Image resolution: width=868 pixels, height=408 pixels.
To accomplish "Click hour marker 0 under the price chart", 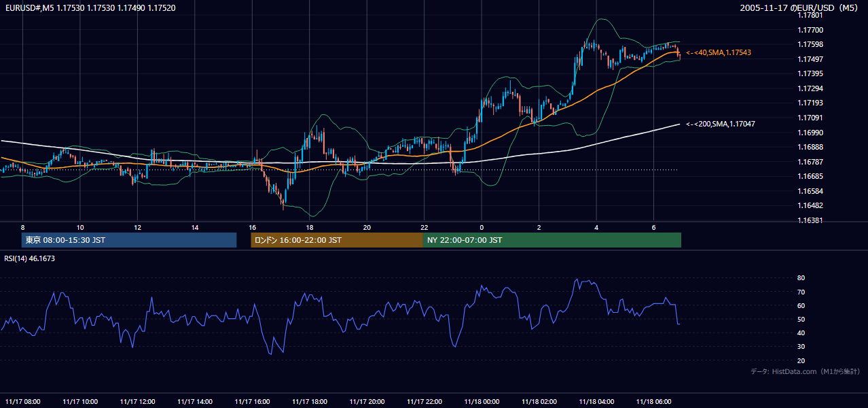I will click(x=482, y=227).
